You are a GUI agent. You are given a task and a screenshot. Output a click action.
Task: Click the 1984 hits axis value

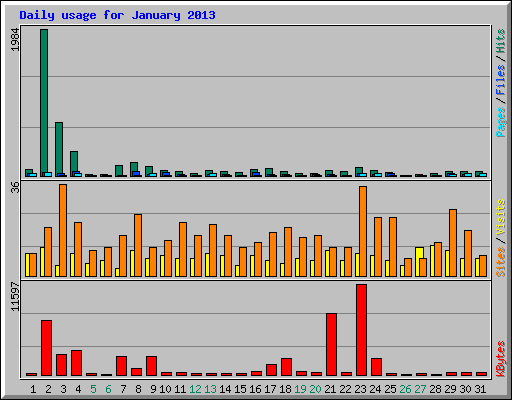15,40
